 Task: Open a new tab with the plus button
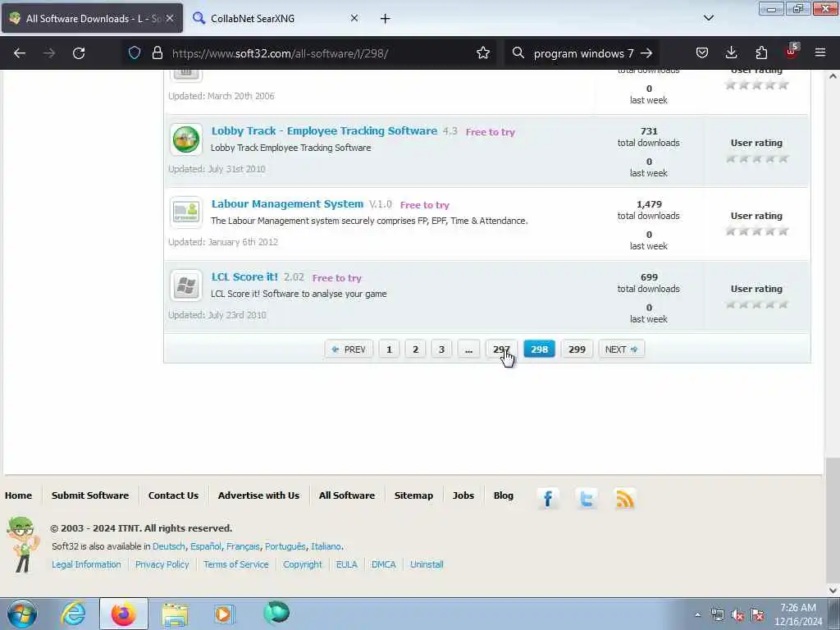tap(386, 19)
